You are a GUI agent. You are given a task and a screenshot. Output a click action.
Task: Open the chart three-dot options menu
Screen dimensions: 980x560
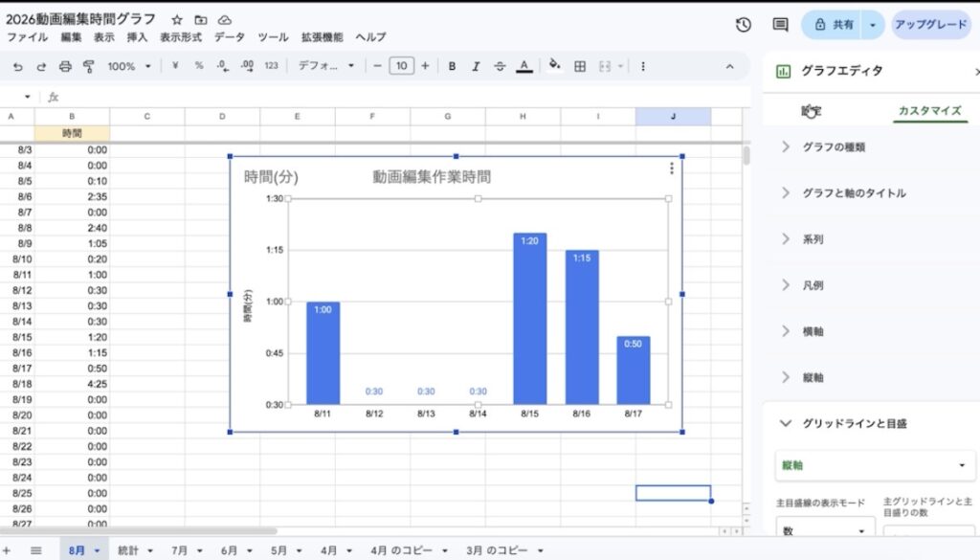[x=671, y=168]
